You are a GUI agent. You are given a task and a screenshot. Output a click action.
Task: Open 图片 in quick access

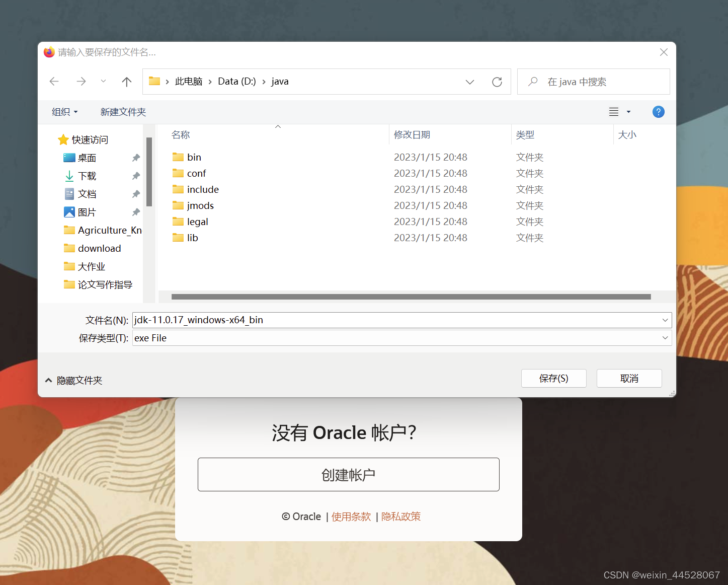[87, 212]
